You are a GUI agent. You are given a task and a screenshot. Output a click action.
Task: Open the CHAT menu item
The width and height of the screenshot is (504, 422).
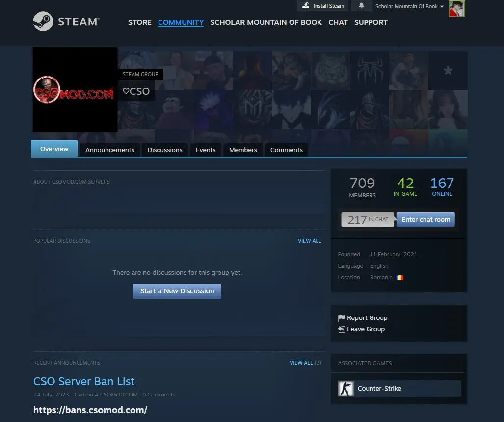coord(338,22)
